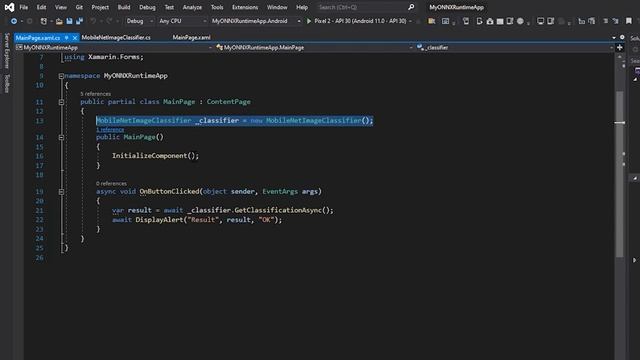Screen dimensions: 640x360
Task: Collapse the OnButtonClicked method block
Action: tap(61, 192)
